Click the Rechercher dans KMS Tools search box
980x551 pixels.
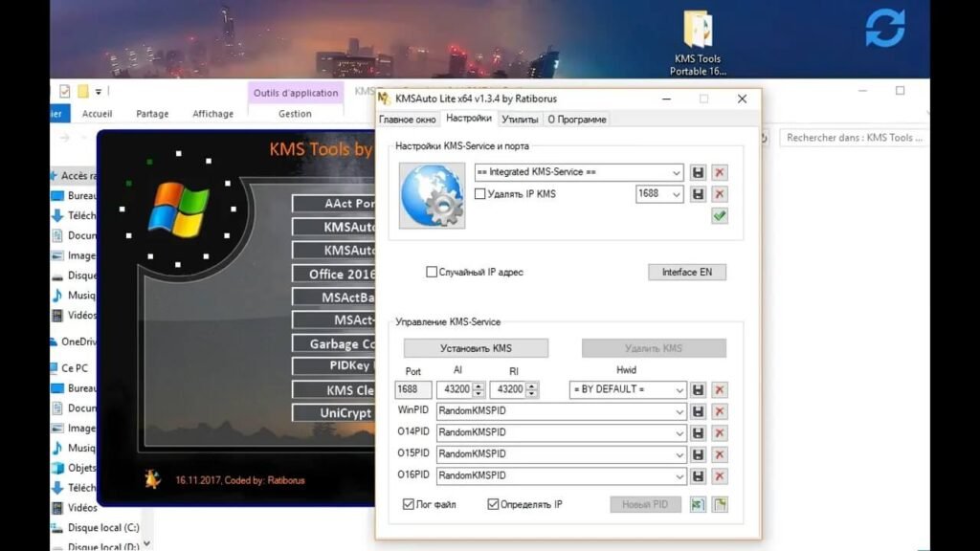[x=853, y=138]
